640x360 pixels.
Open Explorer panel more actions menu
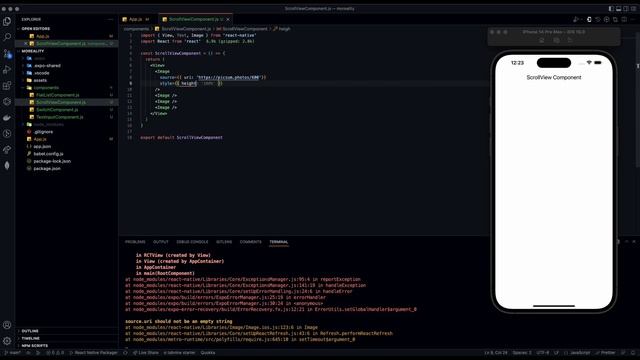110,19
